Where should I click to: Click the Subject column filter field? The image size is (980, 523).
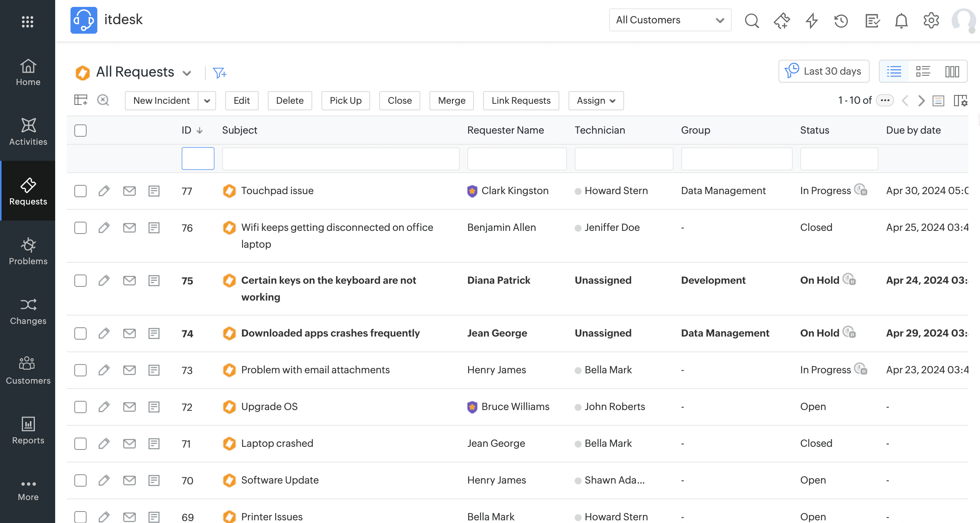click(x=341, y=159)
